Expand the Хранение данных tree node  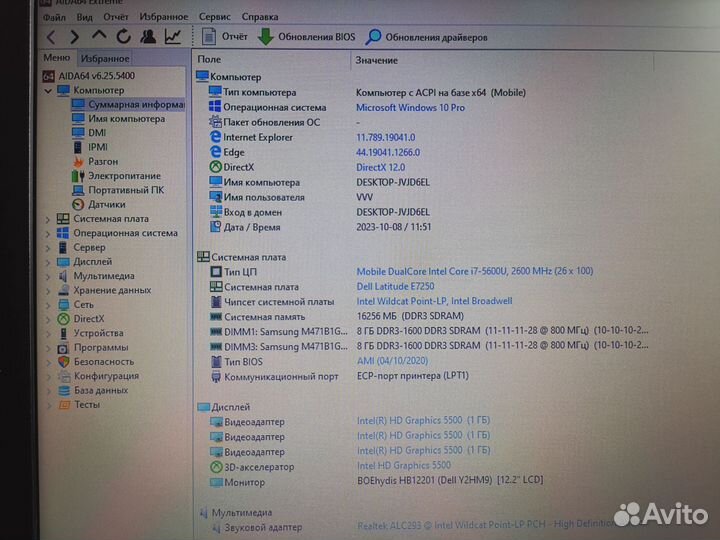point(48,291)
